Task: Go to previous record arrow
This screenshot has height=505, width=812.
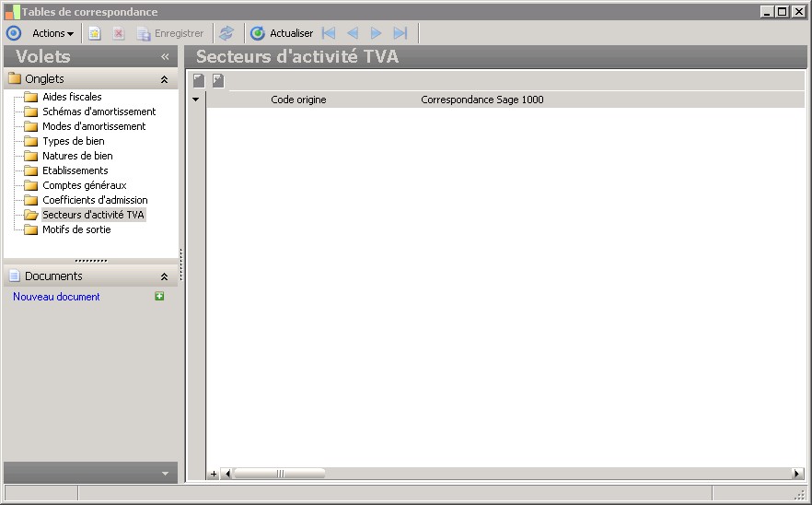Action: click(x=352, y=33)
